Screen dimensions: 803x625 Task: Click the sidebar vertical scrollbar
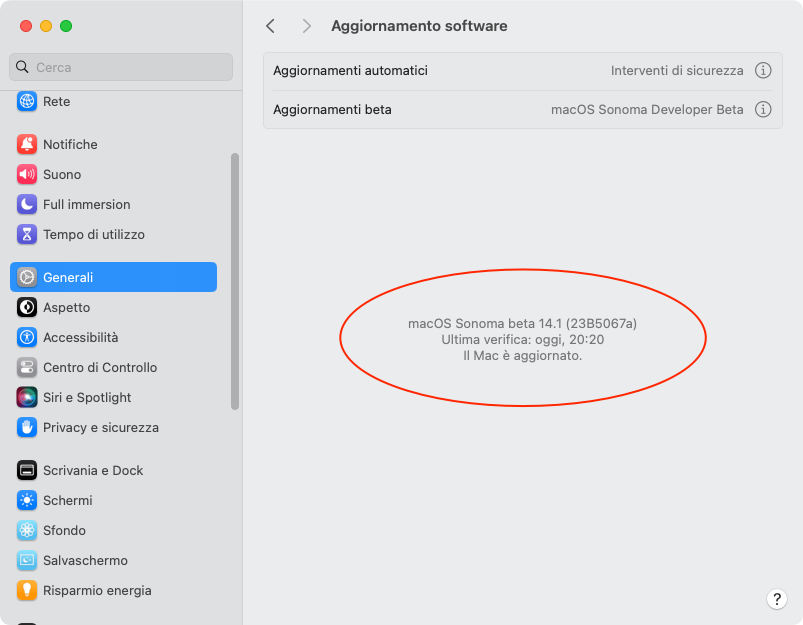tap(235, 280)
